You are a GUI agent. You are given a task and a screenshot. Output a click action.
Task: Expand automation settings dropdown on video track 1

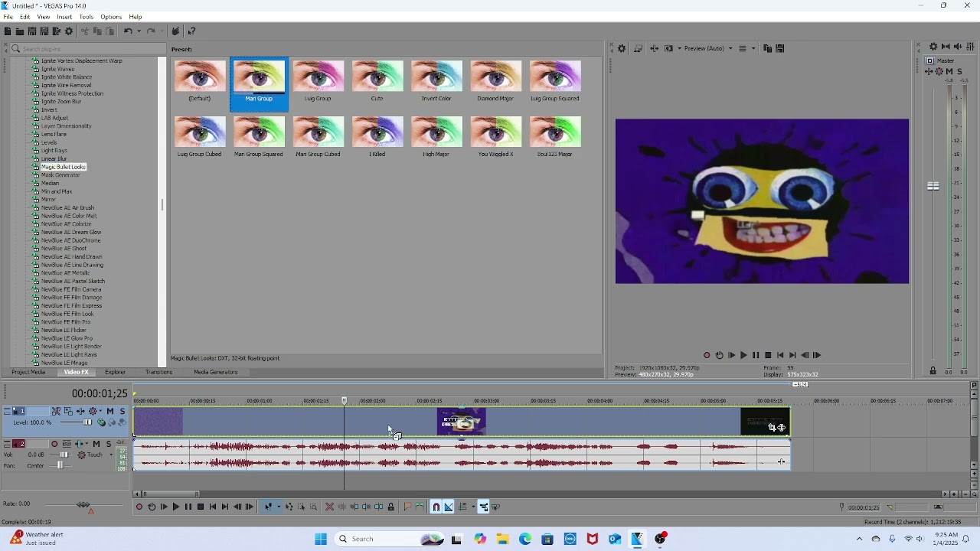(x=100, y=411)
